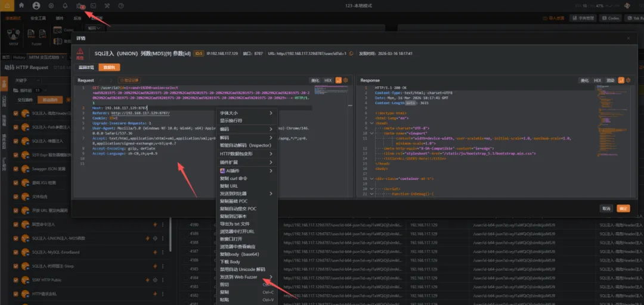This screenshot has height=305, width=644.
Task: Copy the URL with the icon beside it
Action: pos(351,54)
